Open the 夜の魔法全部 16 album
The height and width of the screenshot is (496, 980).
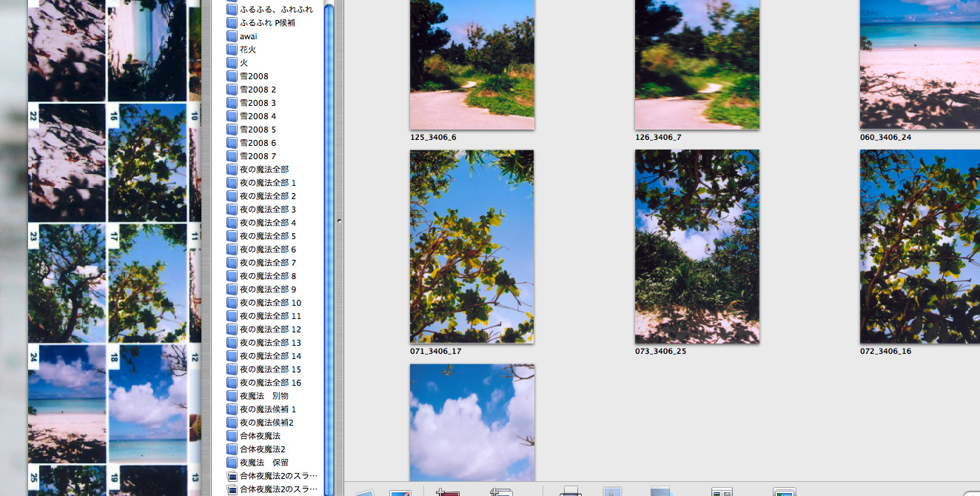point(270,383)
